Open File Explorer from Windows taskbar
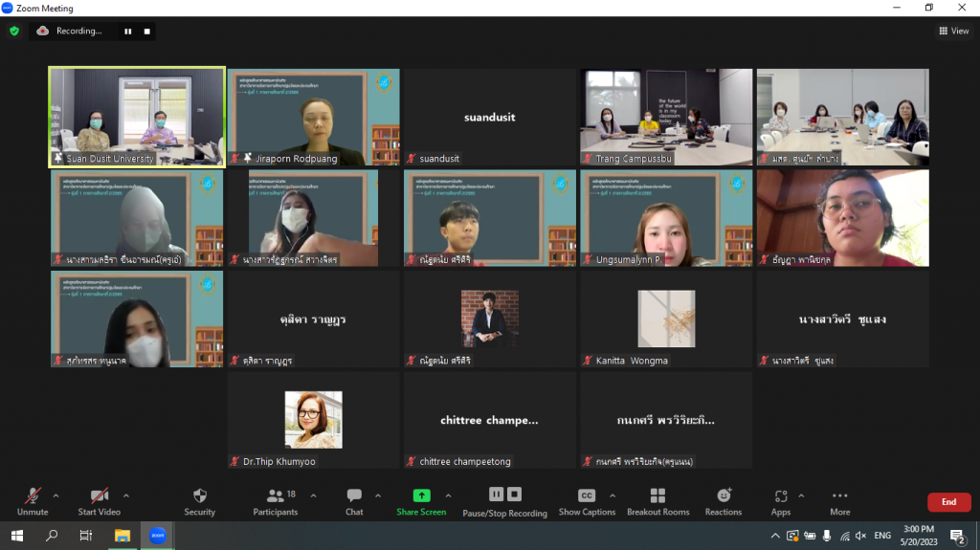The height and width of the screenshot is (550, 980). (x=122, y=536)
